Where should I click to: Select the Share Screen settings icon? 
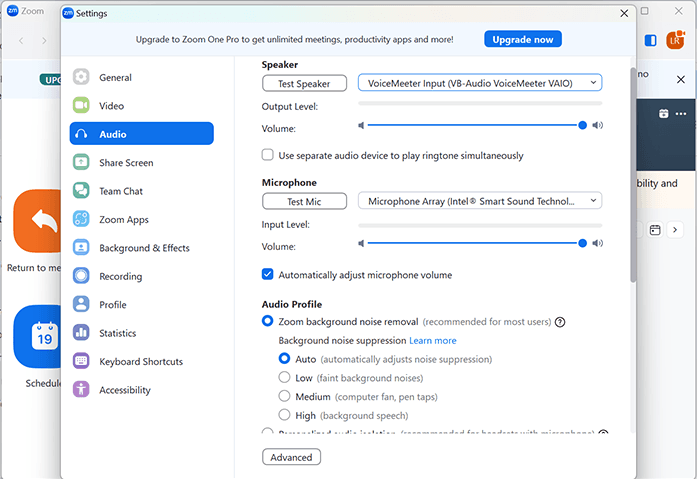point(81,163)
